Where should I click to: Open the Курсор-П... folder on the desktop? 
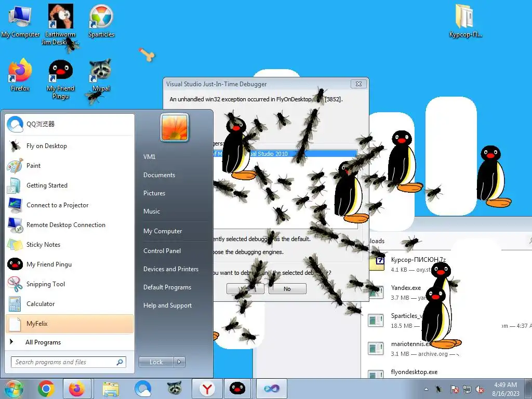tap(465, 21)
